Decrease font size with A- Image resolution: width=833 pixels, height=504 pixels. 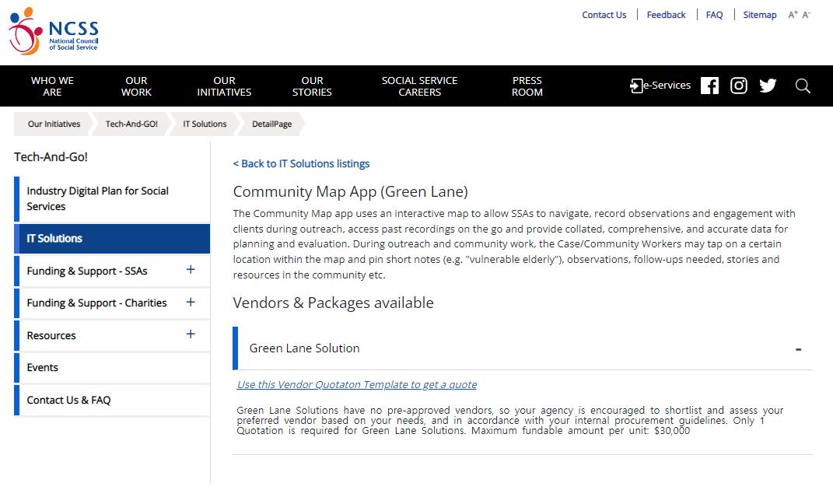(807, 15)
